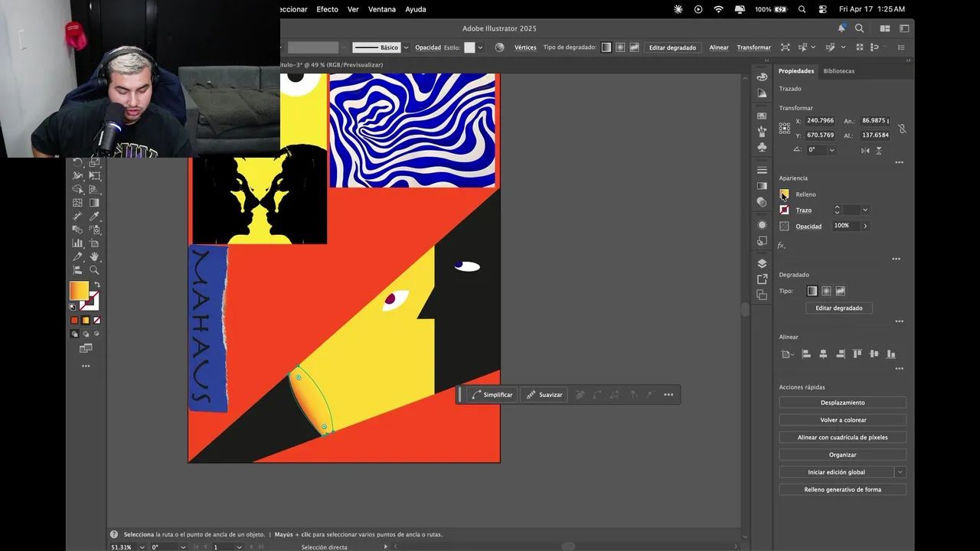Open the Illustrator search magnifier
This screenshot has height=551, width=980.
pyautogui.click(x=859, y=28)
